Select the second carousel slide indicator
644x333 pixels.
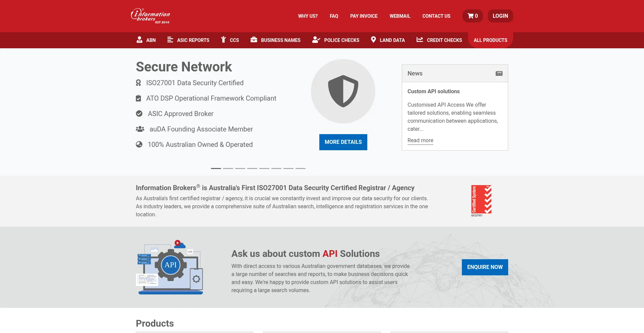(x=228, y=168)
